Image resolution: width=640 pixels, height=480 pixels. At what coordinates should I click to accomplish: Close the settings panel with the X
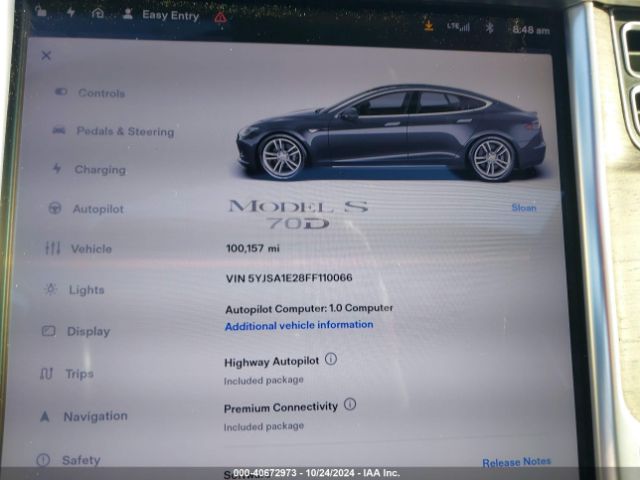[x=46, y=56]
